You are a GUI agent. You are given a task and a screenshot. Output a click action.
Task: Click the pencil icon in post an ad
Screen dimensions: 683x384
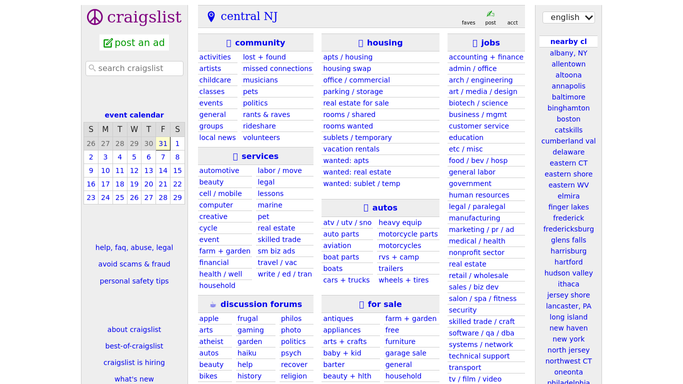click(108, 43)
